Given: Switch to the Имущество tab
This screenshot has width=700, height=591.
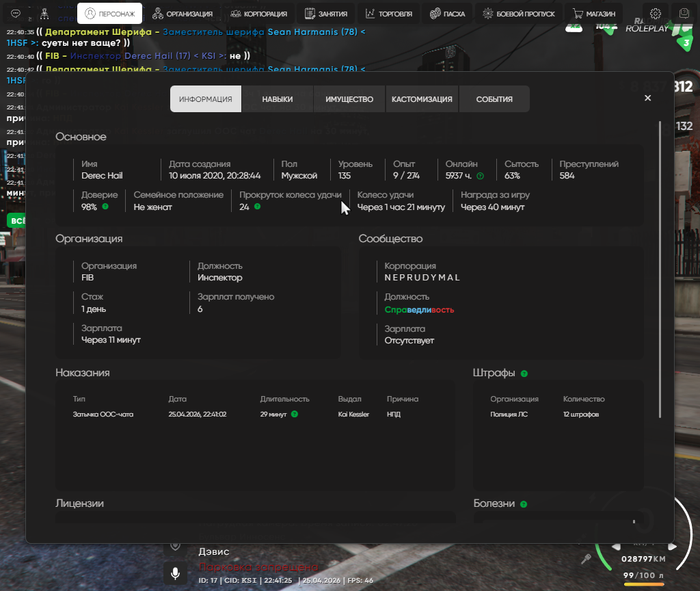Looking at the screenshot, I should pyautogui.click(x=349, y=99).
